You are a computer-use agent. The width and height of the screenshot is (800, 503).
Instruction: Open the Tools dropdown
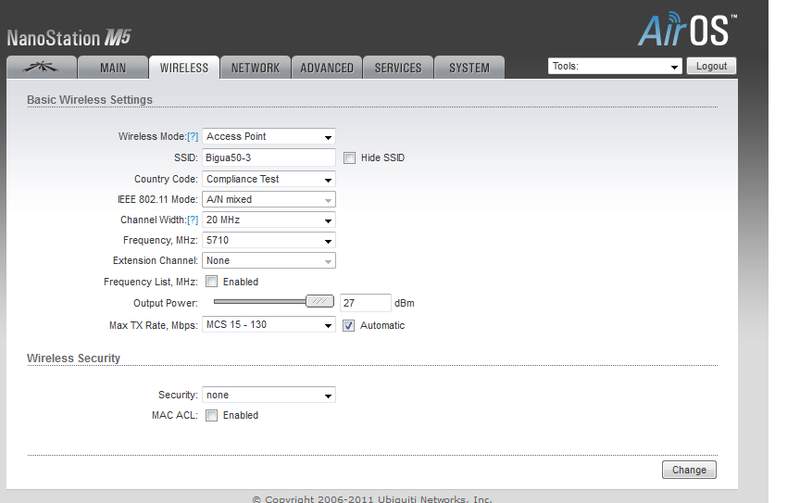coord(615,66)
